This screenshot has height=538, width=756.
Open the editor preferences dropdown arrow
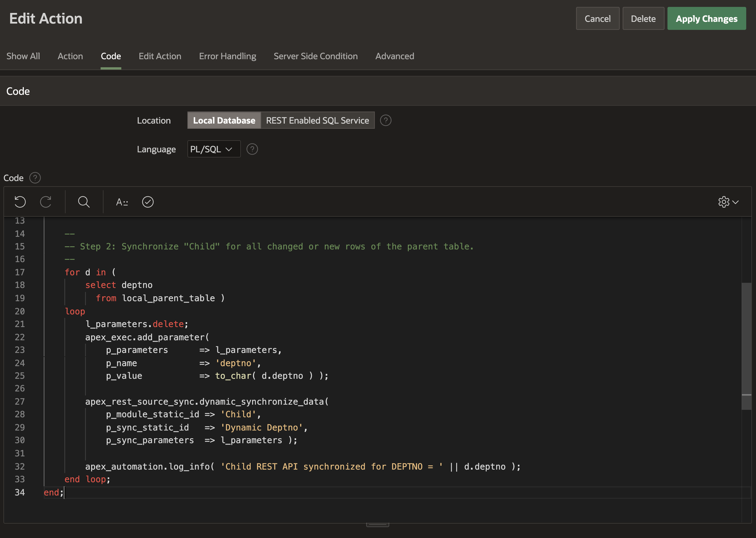[736, 202]
